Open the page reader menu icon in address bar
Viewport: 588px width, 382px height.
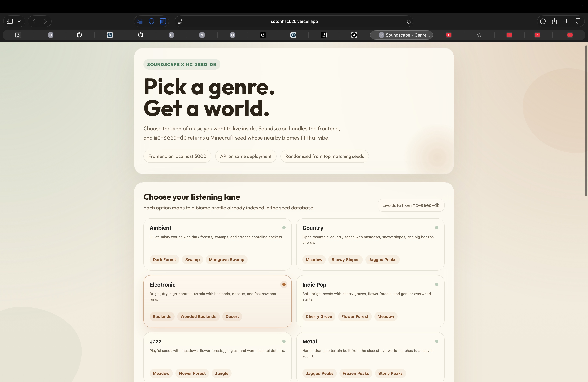pos(180,22)
